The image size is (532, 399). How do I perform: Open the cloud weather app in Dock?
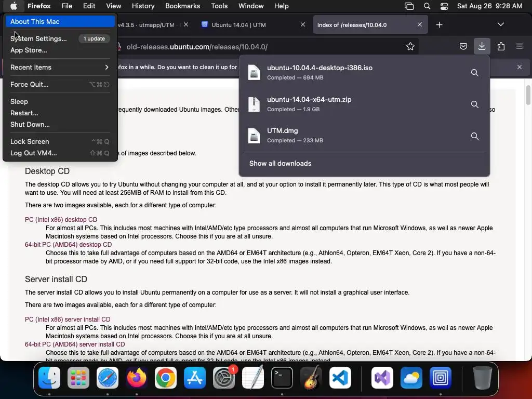pos(411,378)
